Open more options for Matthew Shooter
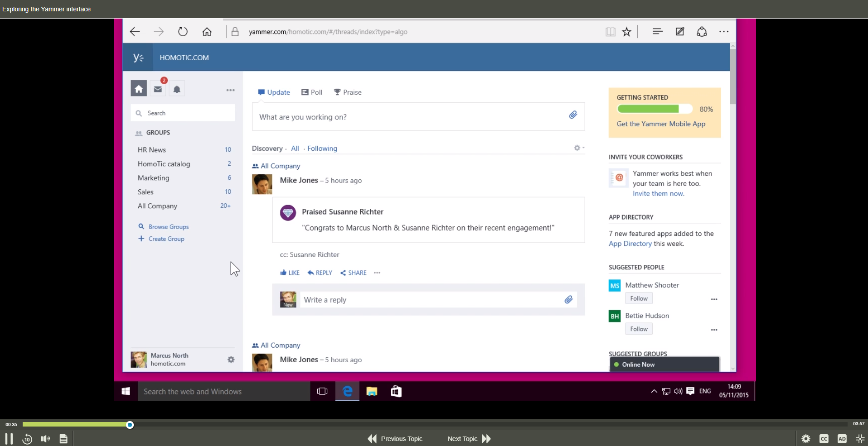This screenshot has height=446, width=868. tap(713, 299)
